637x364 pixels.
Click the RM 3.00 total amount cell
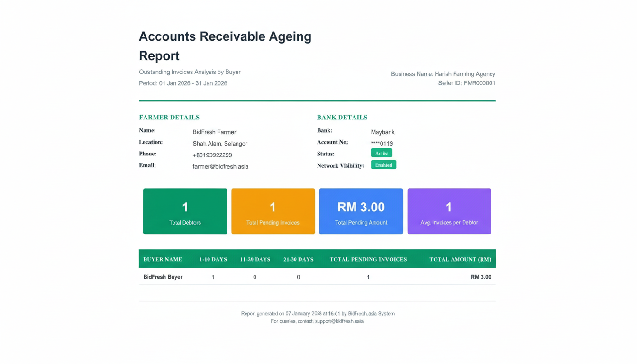point(481,277)
